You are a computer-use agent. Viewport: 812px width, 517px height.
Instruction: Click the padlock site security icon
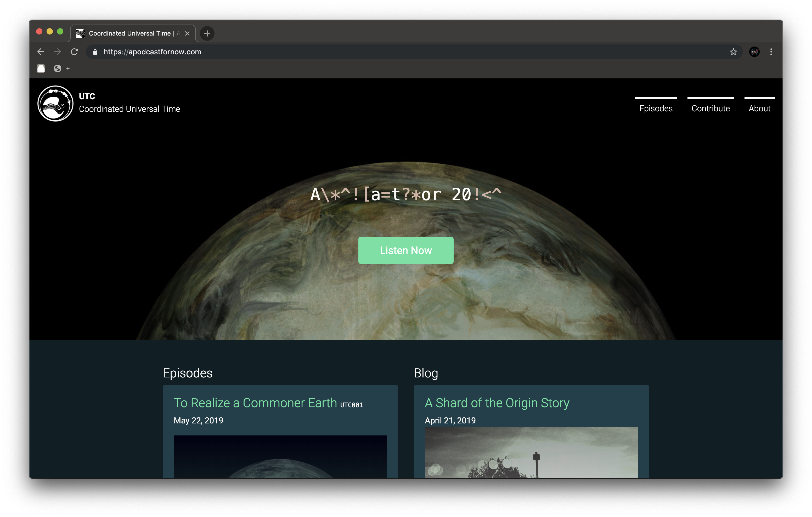pyautogui.click(x=95, y=52)
